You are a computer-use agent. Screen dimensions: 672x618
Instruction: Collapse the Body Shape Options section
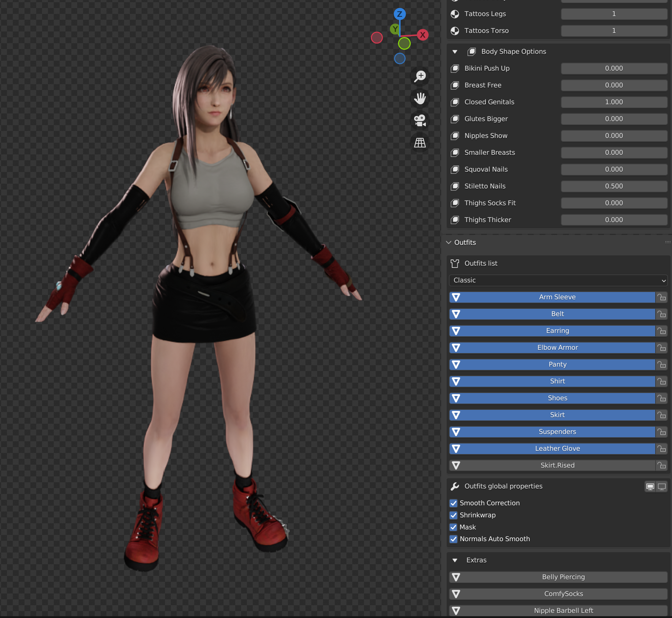[455, 52]
